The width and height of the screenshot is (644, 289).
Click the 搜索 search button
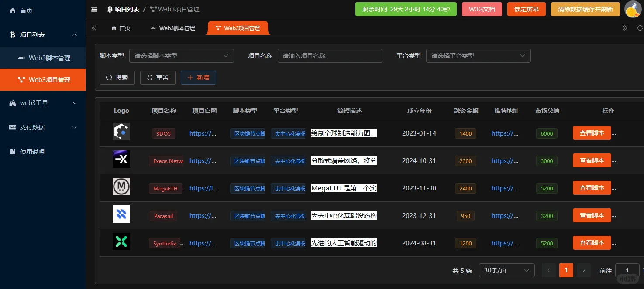click(x=117, y=77)
